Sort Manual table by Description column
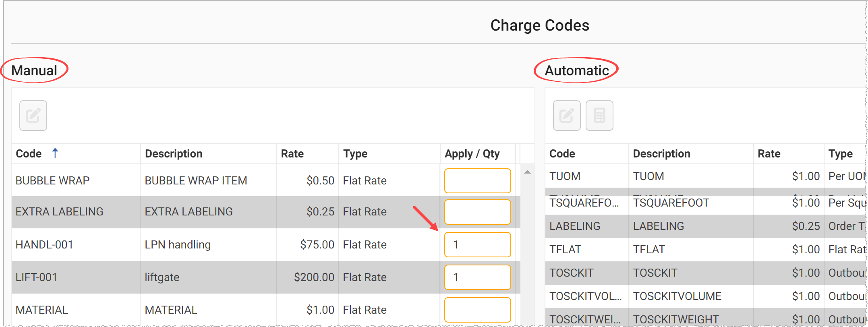This screenshot has height=327, width=868. tap(174, 154)
